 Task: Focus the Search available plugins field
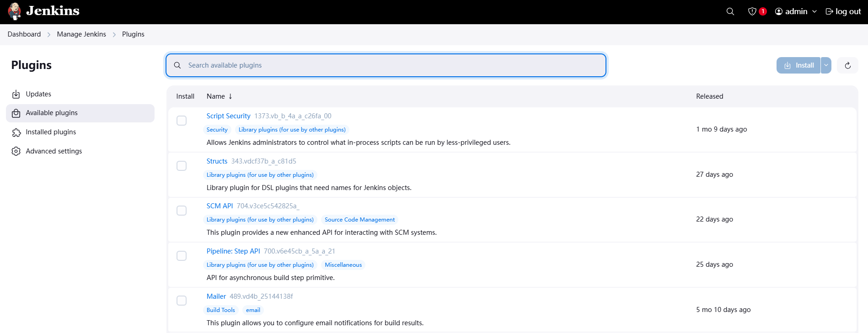point(386,65)
